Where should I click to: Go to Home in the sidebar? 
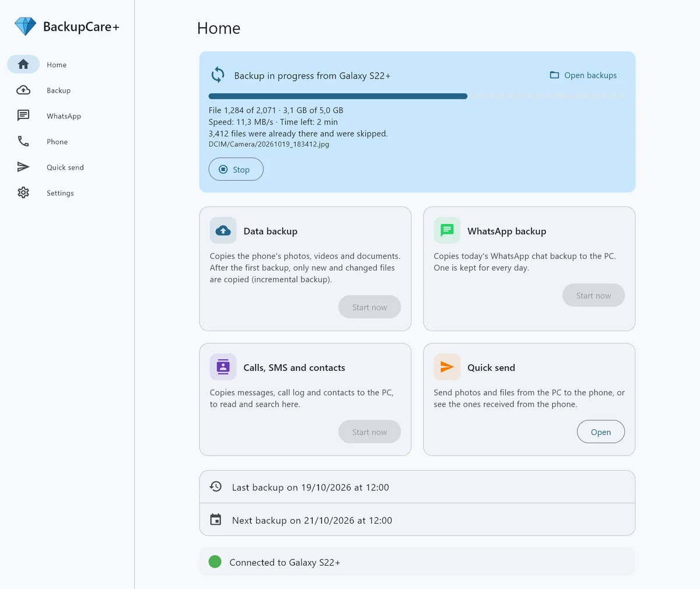[57, 65]
